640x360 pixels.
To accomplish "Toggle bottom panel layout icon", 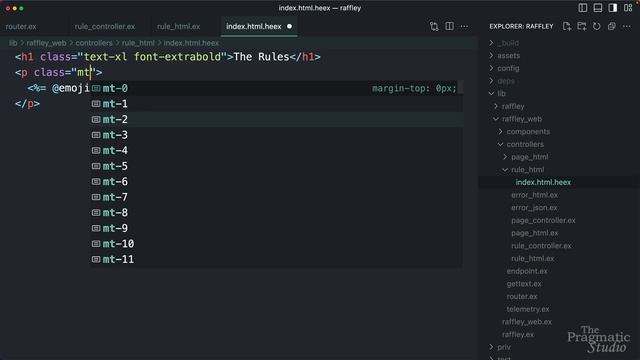I will tap(598, 8).
